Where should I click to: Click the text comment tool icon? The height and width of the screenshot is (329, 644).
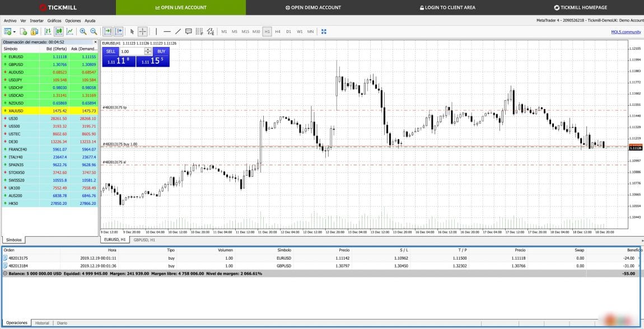pyautogui.click(x=189, y=31)
